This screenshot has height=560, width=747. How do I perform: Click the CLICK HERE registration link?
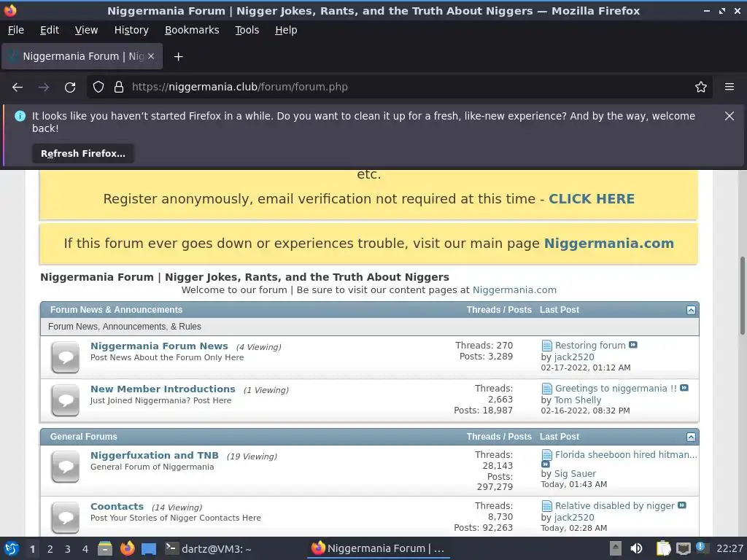pyautogui.click(x=591, y=198)
